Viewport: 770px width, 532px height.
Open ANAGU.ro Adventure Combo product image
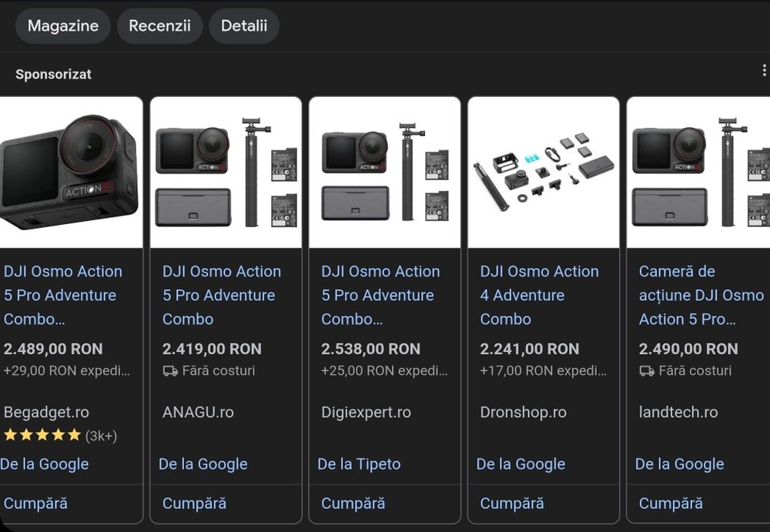226,172
